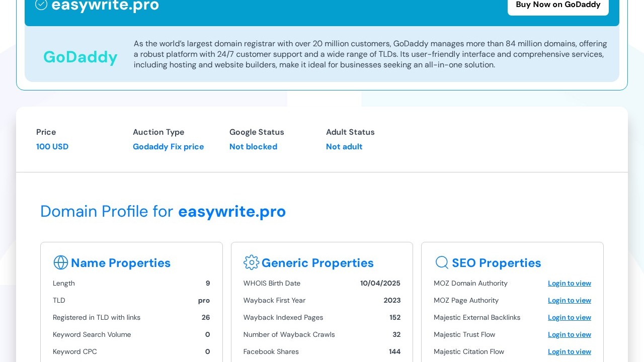Click the GoDaddy logo
This screenshot has width=644, height=362.
pos(80,57)
